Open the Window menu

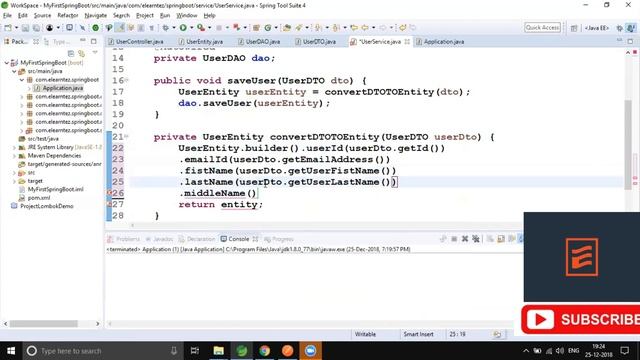tap(187, 16)
